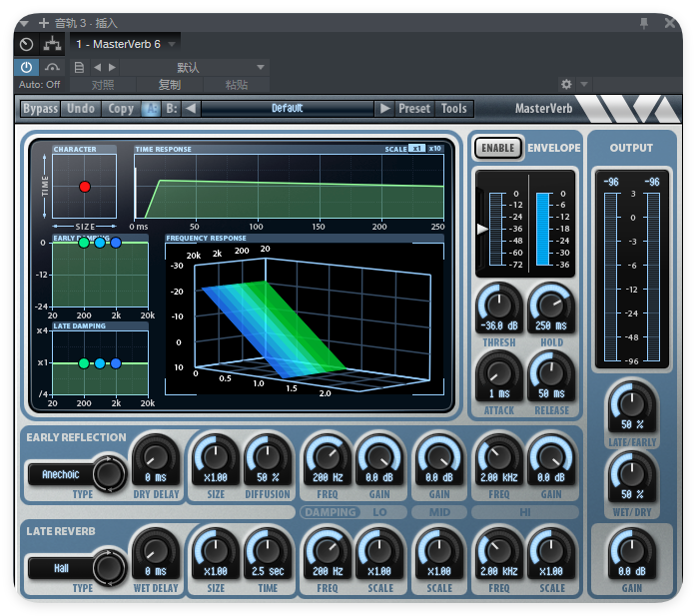Screen dimensions: 696x616
Task: Click the WET DELAY 0 ms knob
Action: pos(156,551)
